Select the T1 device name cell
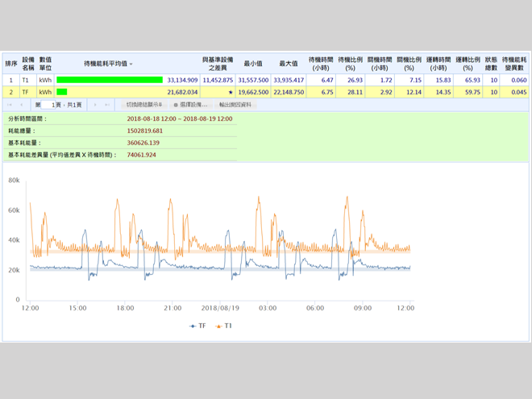Image resolution: width=532 pixels, height=399 pixels. click(x=28, y=80)
